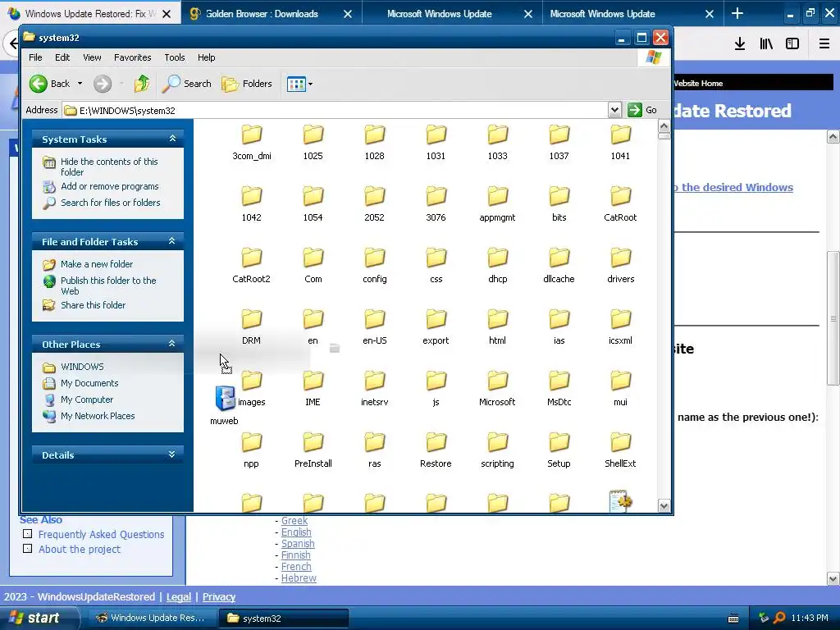Open the Help menu
Viewport: 840px width, 630px height.
point(206,57)
